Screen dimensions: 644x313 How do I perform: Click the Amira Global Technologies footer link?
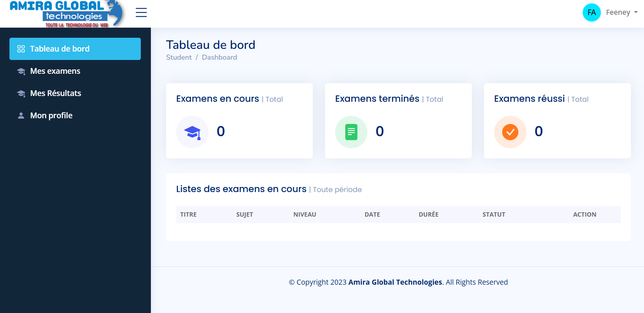tap(395, 282)
